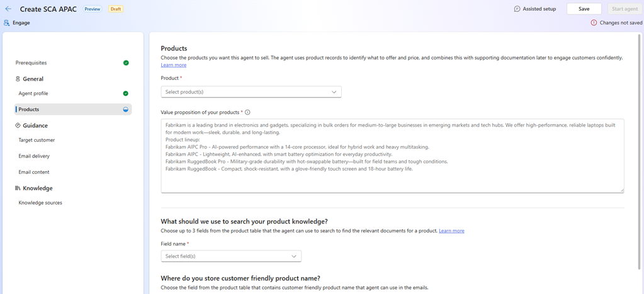644x294 pixels.
Task: Open Knowledge sources in sidebar
Action: (x=40, y=203)
